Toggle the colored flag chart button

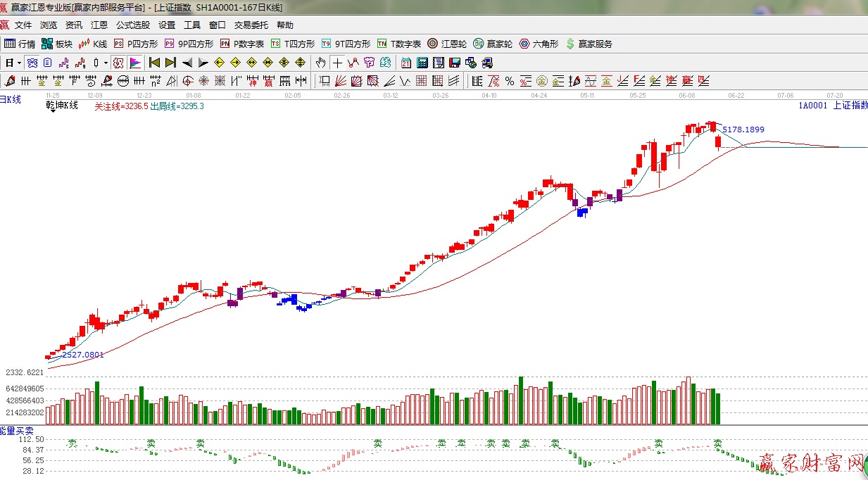[x=135, y=63]
